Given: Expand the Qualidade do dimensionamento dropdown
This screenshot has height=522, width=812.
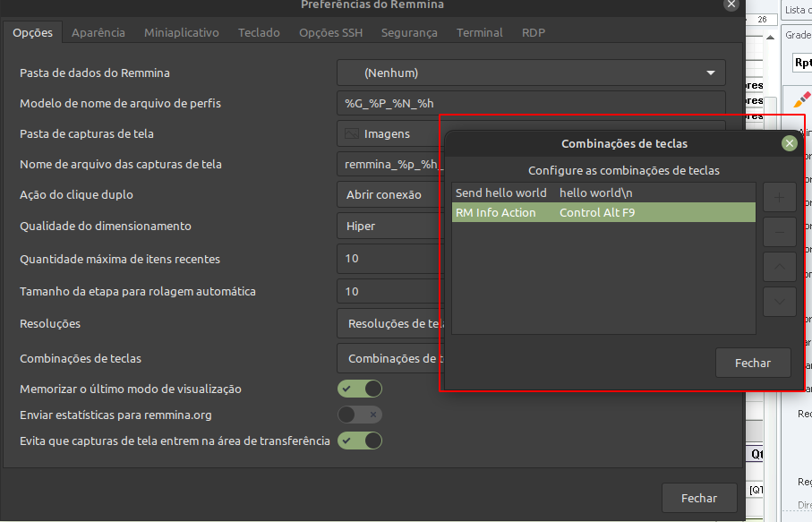Looking at the screenshot, I should (x=389, y=227).
